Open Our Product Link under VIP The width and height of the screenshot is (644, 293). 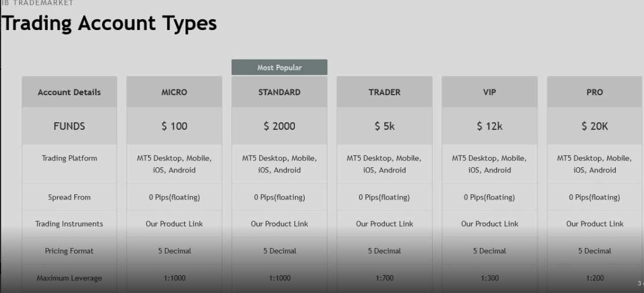click(490, 224)
